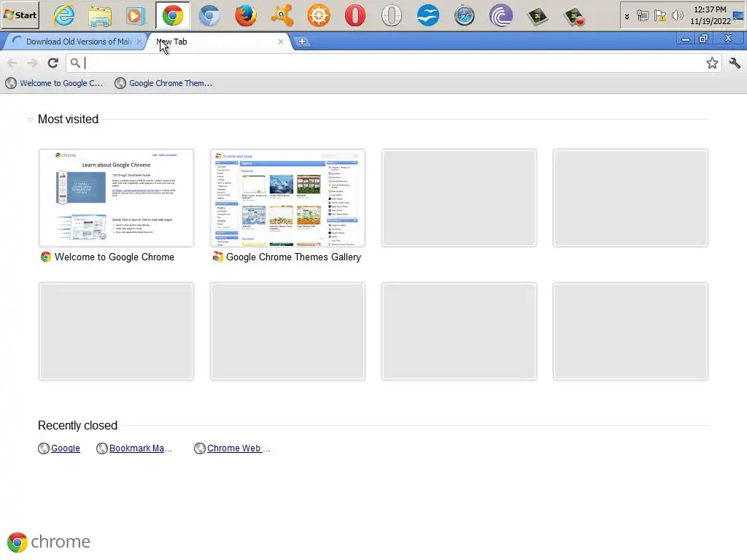Launch Firefox from the taskbar
Viewport: 747px width, 560px height.
tap(246, 16)
